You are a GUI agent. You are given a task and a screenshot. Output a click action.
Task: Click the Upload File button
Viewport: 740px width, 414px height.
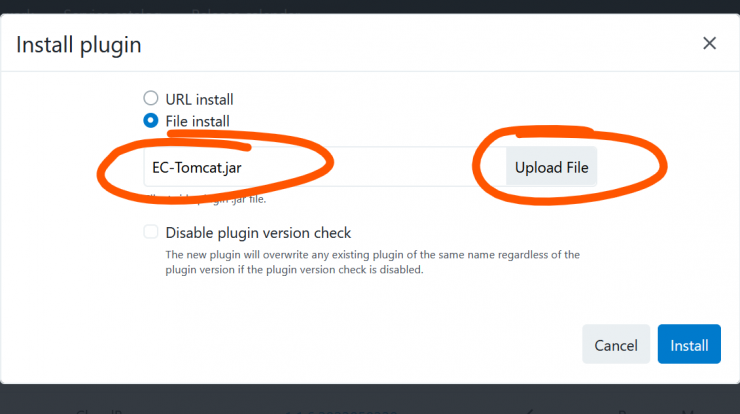551,167
